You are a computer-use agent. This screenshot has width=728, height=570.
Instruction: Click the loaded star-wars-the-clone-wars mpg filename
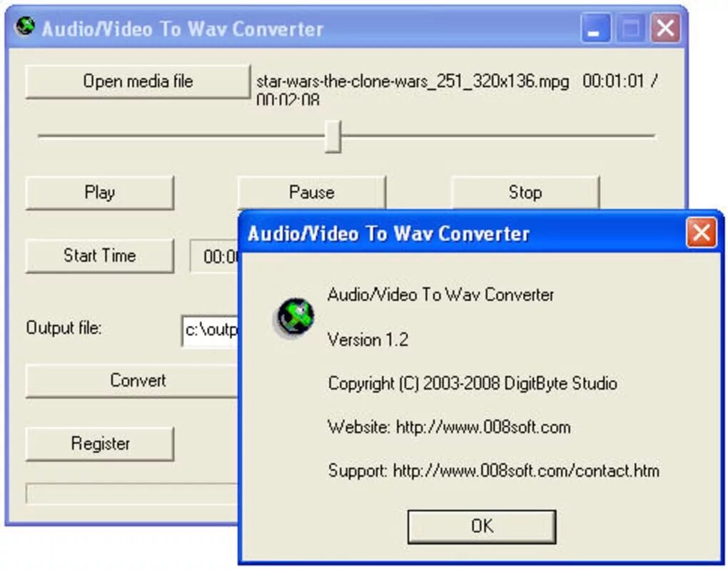(413, 82)
